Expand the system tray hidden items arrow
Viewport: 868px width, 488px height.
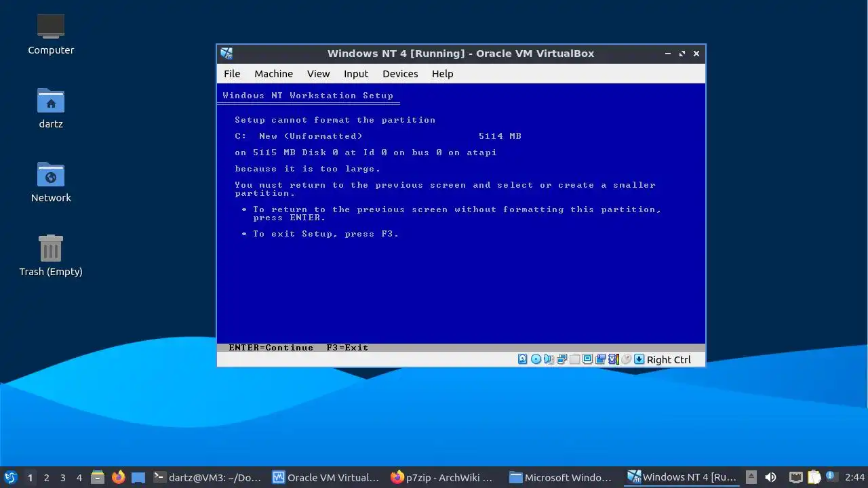click(x=751, y=477)
